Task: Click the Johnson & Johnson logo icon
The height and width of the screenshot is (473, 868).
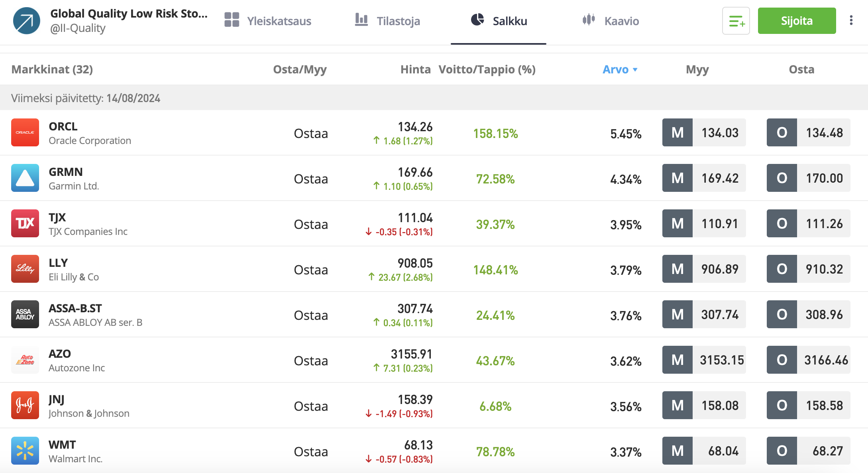Action: (25, 405)
